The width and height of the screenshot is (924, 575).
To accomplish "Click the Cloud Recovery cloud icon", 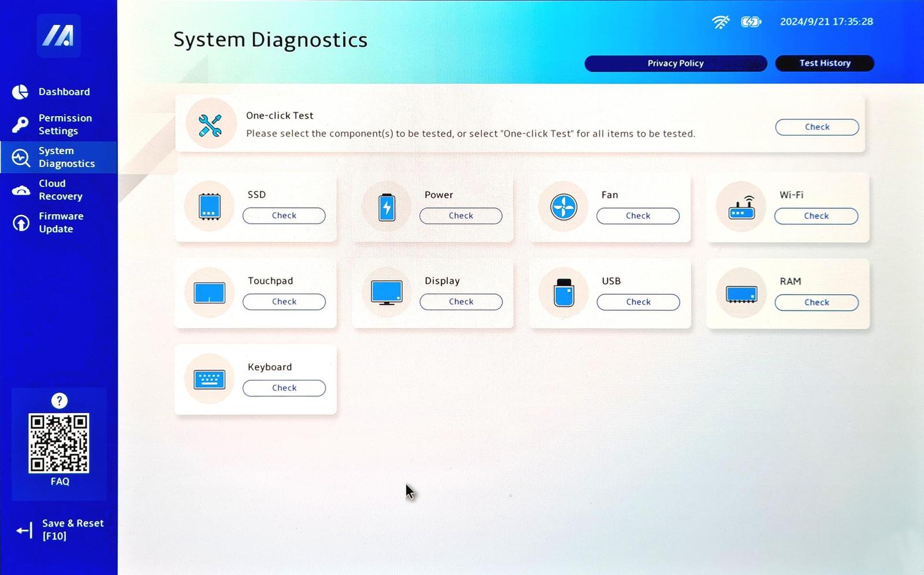I will (x=21, y=190).
